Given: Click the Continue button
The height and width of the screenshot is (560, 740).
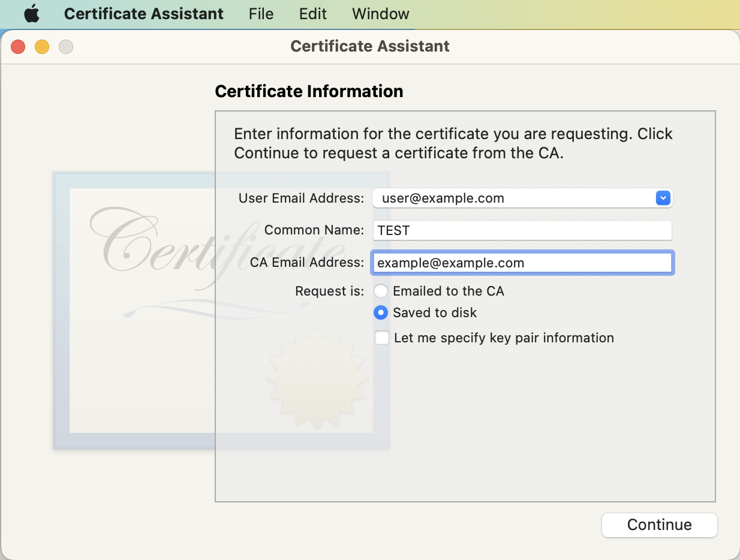Looking at the screenshot, I should point(660,525).
